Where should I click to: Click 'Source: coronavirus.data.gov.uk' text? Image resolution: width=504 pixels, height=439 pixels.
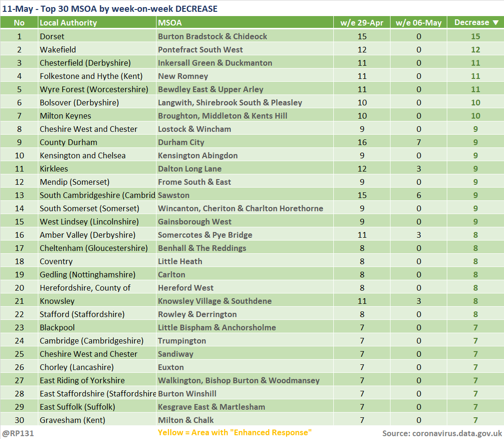[x=442, y=433]
